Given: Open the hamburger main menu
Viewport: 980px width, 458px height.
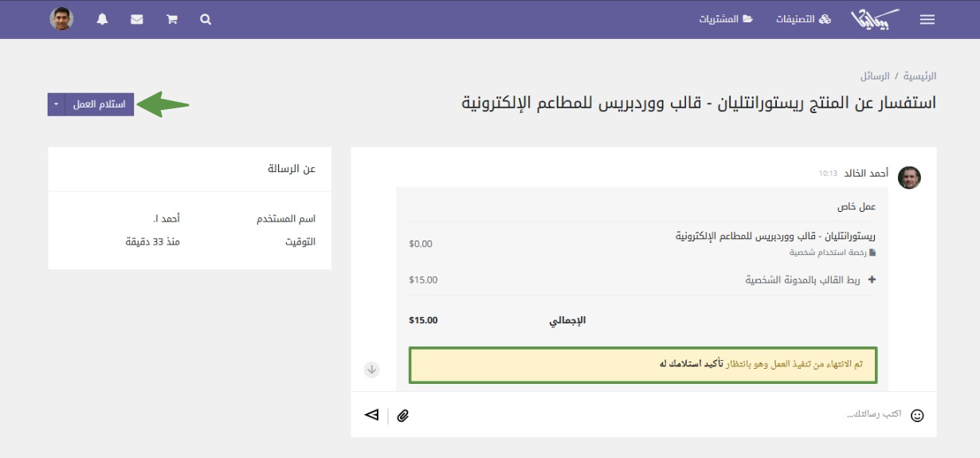Looking at the screenshot, I should coord(927,19).
